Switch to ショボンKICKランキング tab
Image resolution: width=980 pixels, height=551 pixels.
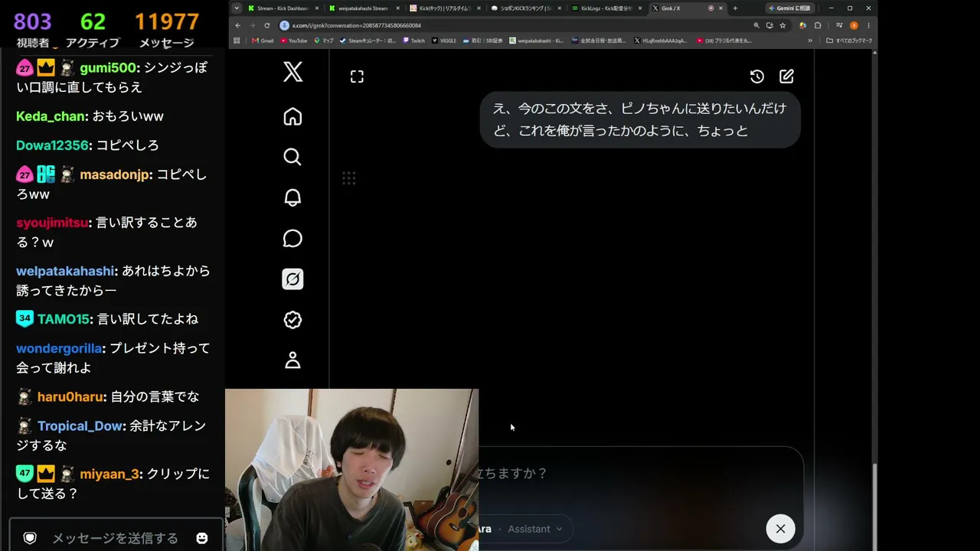(x=527, y=8)
